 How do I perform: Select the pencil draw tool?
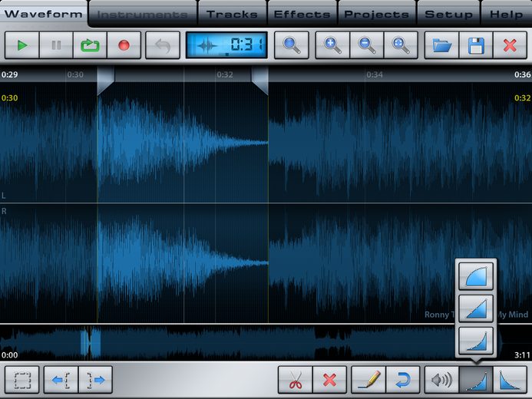pos(368,380)
